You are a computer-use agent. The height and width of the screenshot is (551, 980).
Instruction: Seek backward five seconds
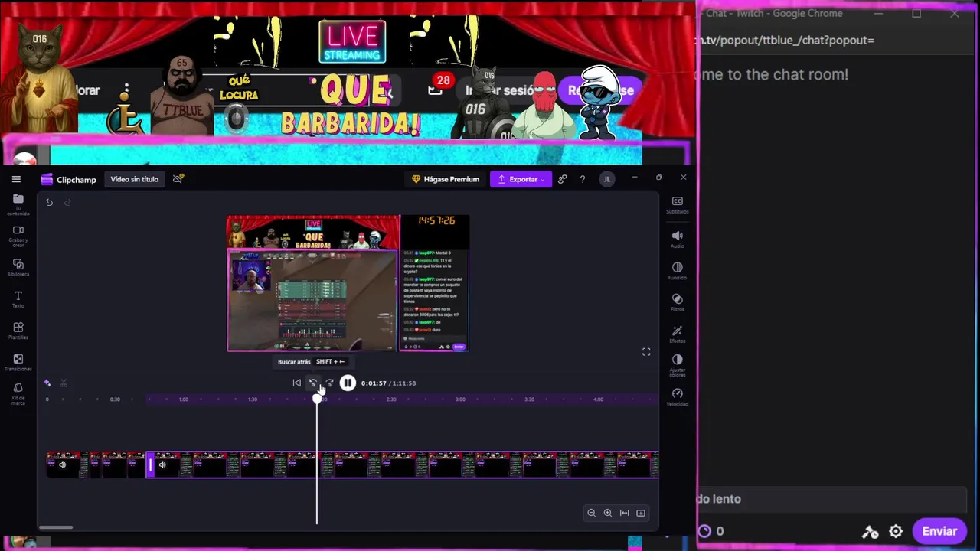point(313,383)
